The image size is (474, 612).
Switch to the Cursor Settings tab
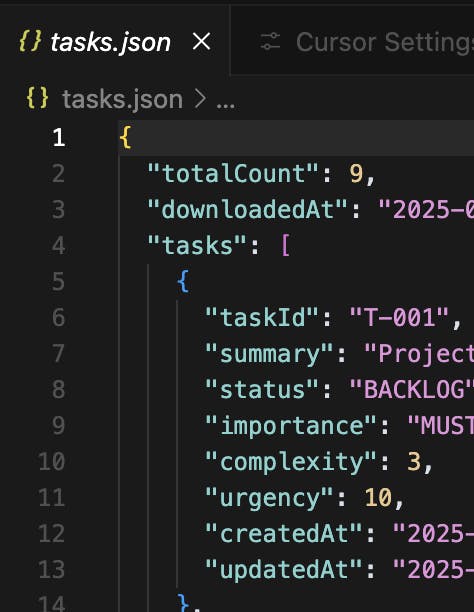[352, 40]
